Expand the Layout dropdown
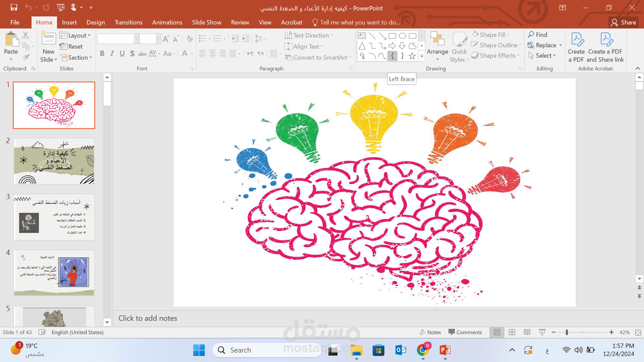 tap(75, 36)
